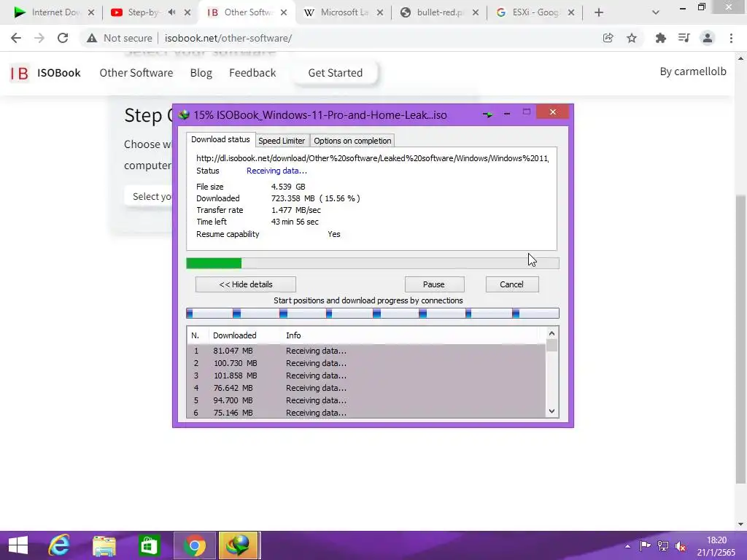The height and width of the screenshot is (560, 747).
Task: Bookmark this page with the star icon
Action: coord(632,38)
